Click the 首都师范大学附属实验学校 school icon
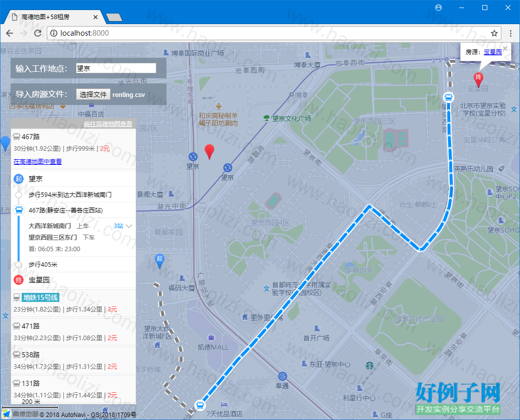The image size is (520, 420). [x=267, y=288]
